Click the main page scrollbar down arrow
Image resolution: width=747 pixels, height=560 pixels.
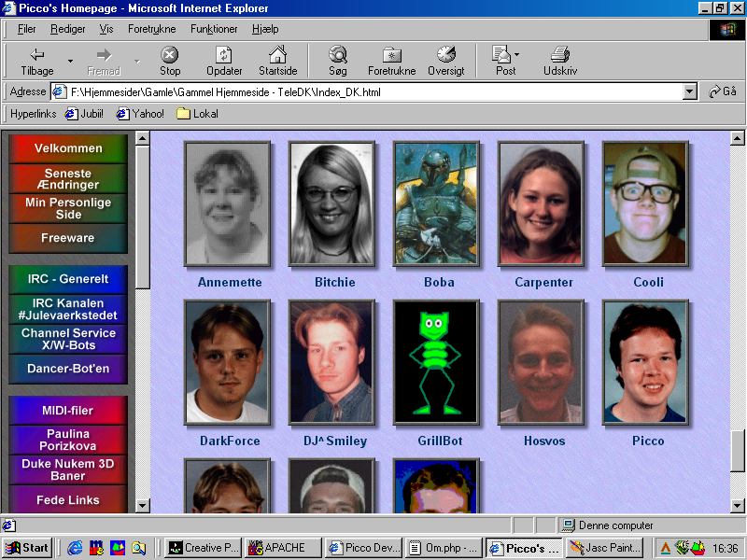[739, 505]
